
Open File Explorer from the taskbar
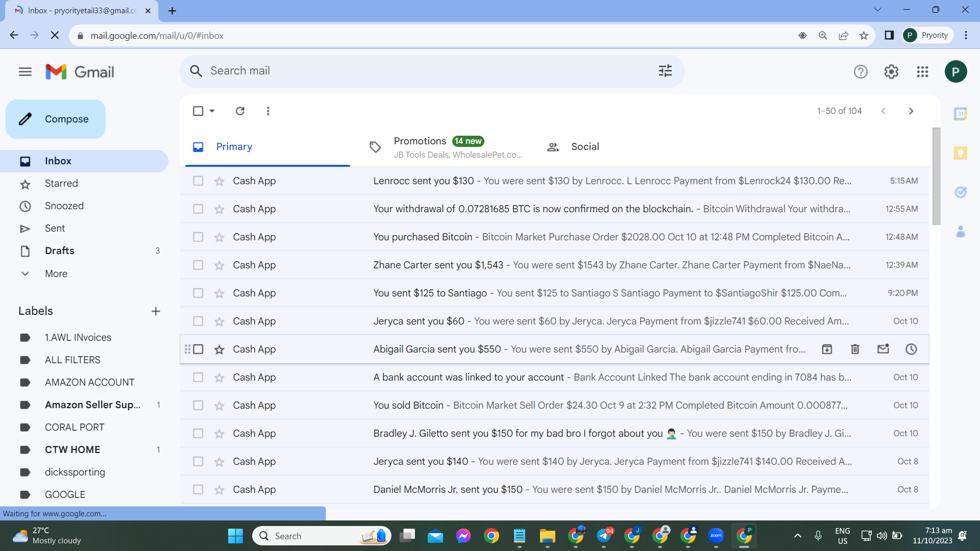547,536
